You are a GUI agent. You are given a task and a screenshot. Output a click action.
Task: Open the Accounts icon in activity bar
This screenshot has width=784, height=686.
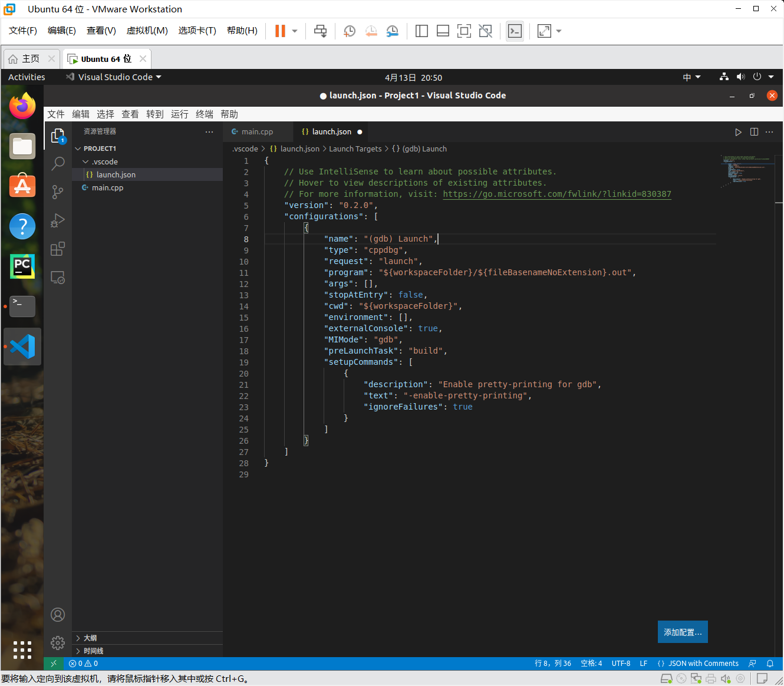point(58,615)
